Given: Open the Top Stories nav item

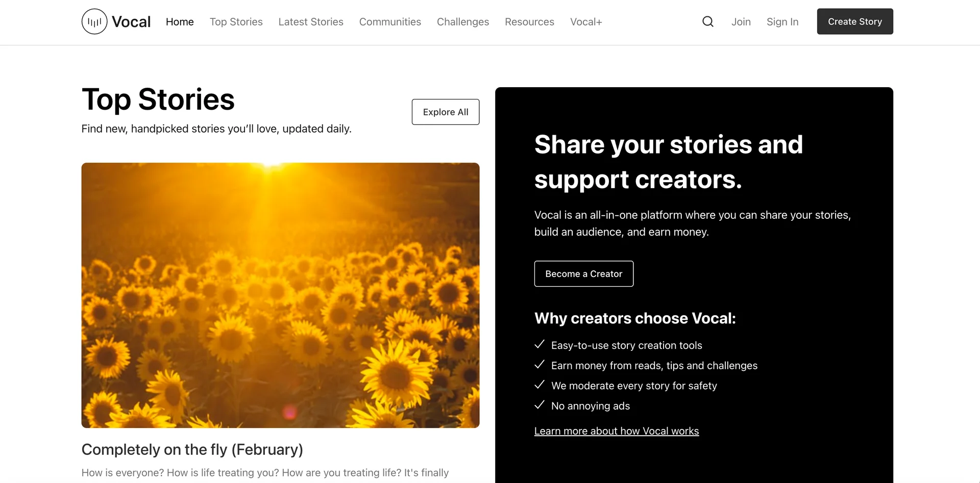Looking at the screenshot, I should [236, 21].
